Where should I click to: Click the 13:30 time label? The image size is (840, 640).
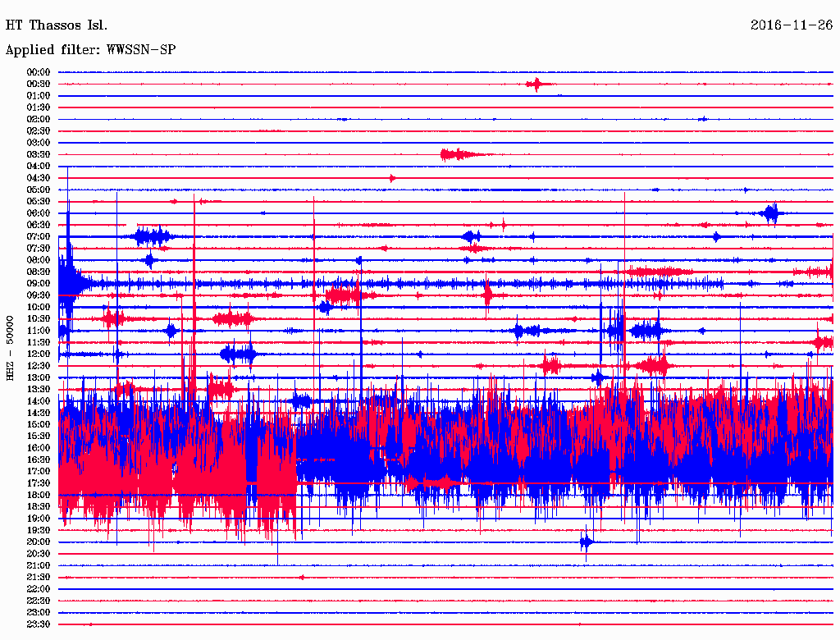pos(39,390)
